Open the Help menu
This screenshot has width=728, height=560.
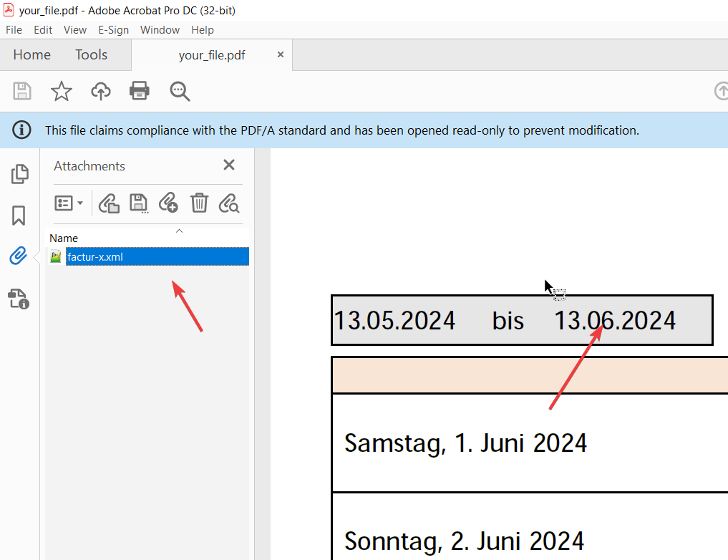pos(203,29)
